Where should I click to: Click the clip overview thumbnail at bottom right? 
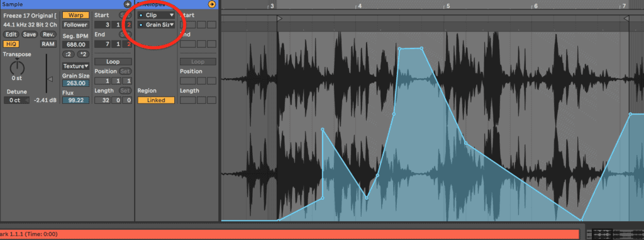615,234
